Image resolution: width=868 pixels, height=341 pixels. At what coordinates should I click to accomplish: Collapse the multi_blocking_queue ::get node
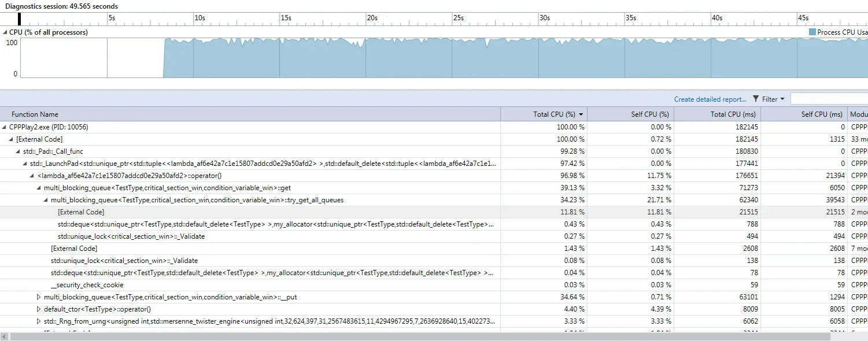coord(39,188)
